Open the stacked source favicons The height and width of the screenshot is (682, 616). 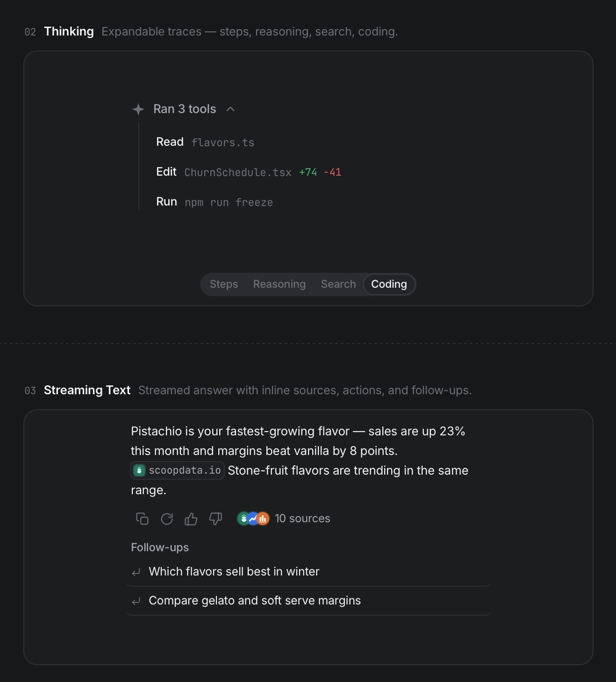pos(253,519)
